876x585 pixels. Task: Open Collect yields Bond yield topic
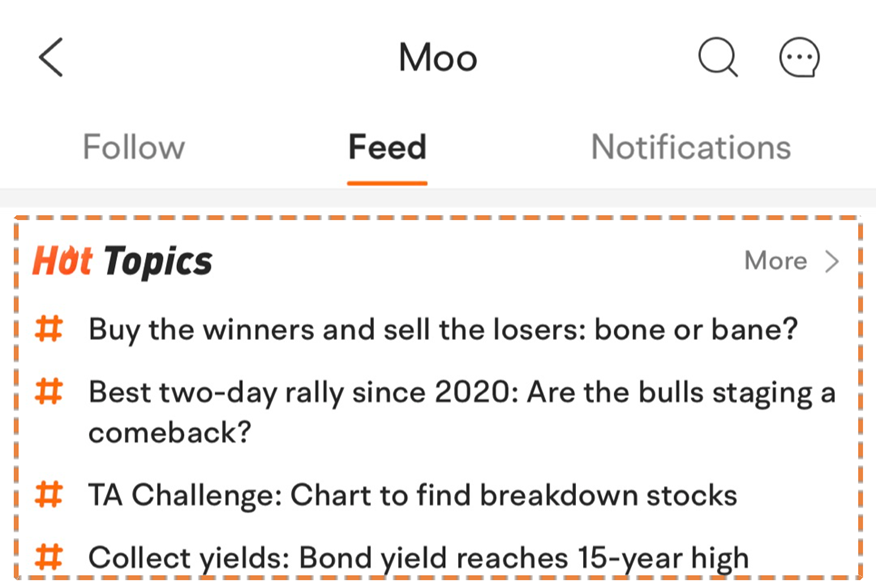point(418,558)
